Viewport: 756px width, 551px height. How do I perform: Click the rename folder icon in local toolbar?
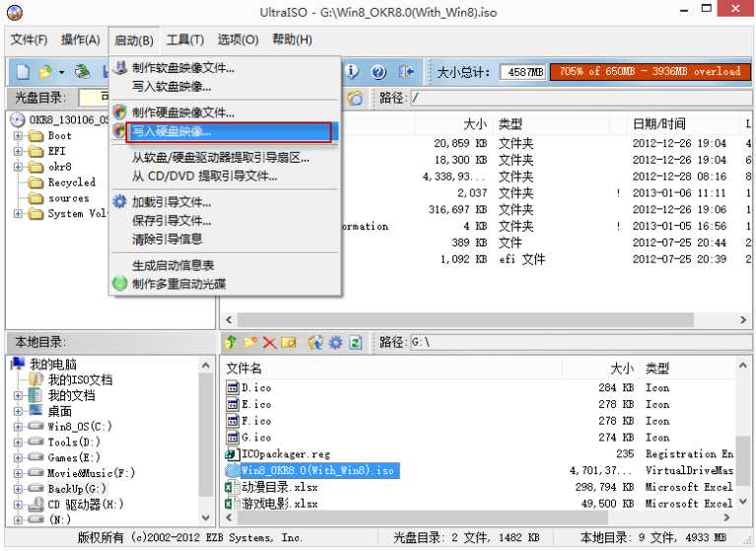289,342
